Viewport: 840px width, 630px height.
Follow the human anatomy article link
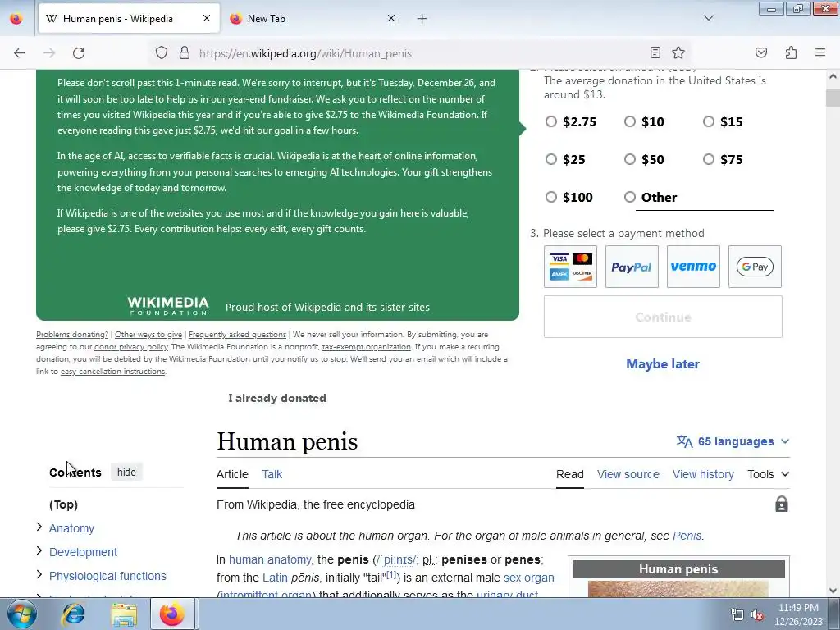[x=270, y=559]
